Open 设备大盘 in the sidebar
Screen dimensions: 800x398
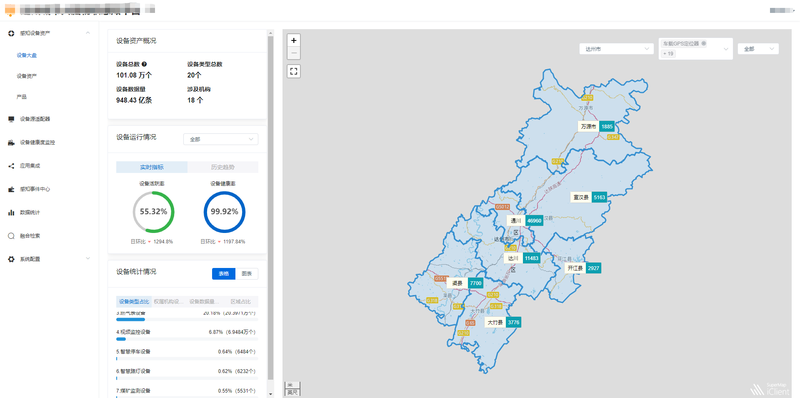[27, 55]
